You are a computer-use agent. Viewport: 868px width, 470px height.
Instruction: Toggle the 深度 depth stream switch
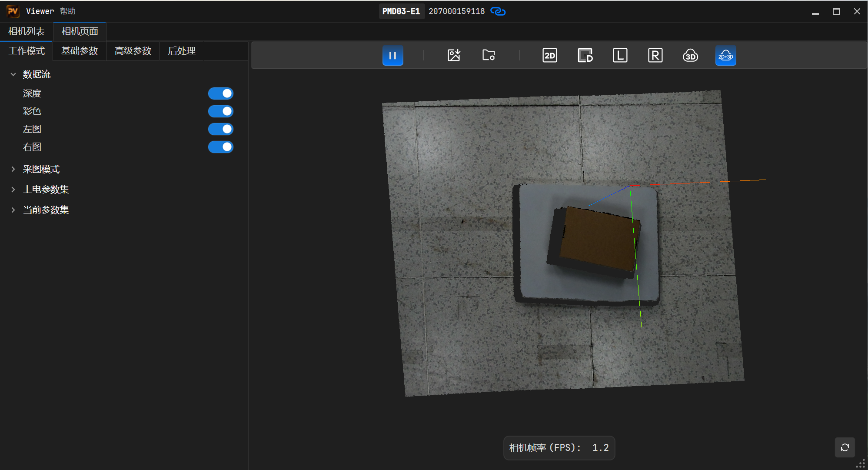[221, 93]
